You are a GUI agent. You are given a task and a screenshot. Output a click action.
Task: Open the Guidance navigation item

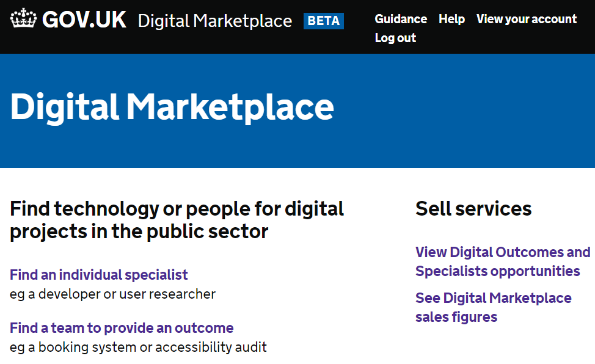(401, 19)
